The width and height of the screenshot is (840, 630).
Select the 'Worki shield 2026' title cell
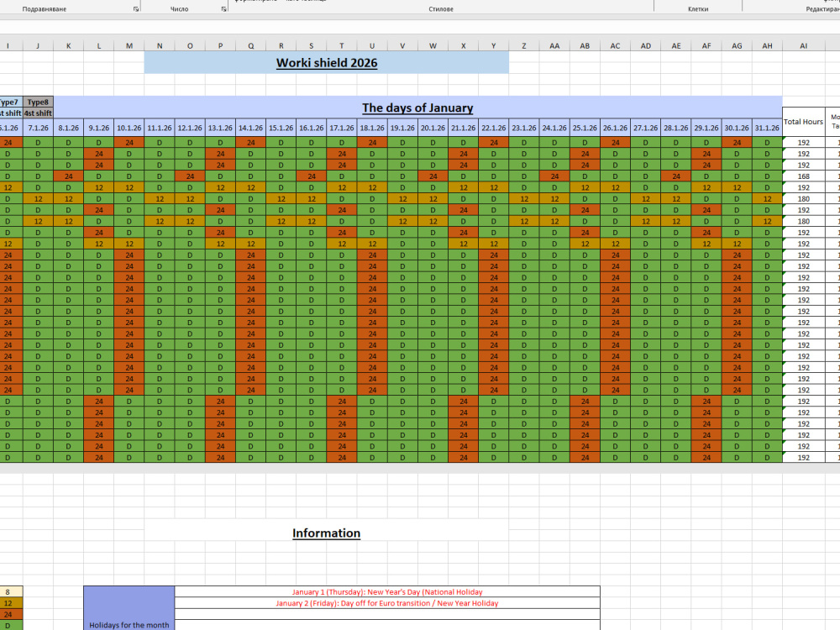pyautogui.click(x=326, y=63)
